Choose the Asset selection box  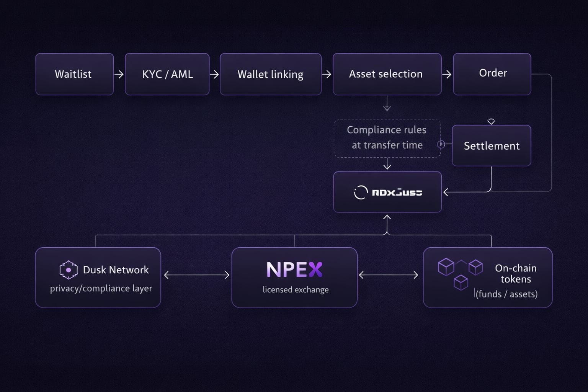click(387, 74)
